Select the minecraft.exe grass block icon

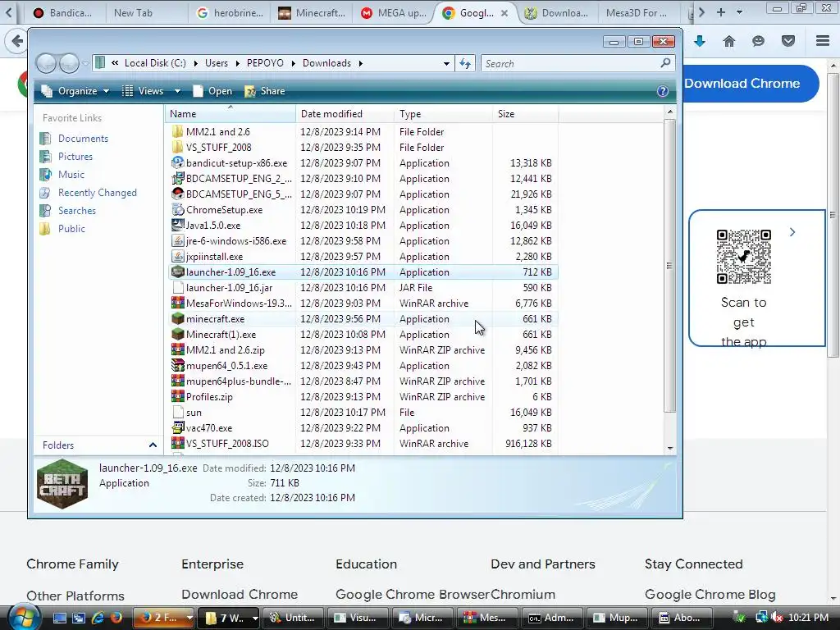pos(178,318)
